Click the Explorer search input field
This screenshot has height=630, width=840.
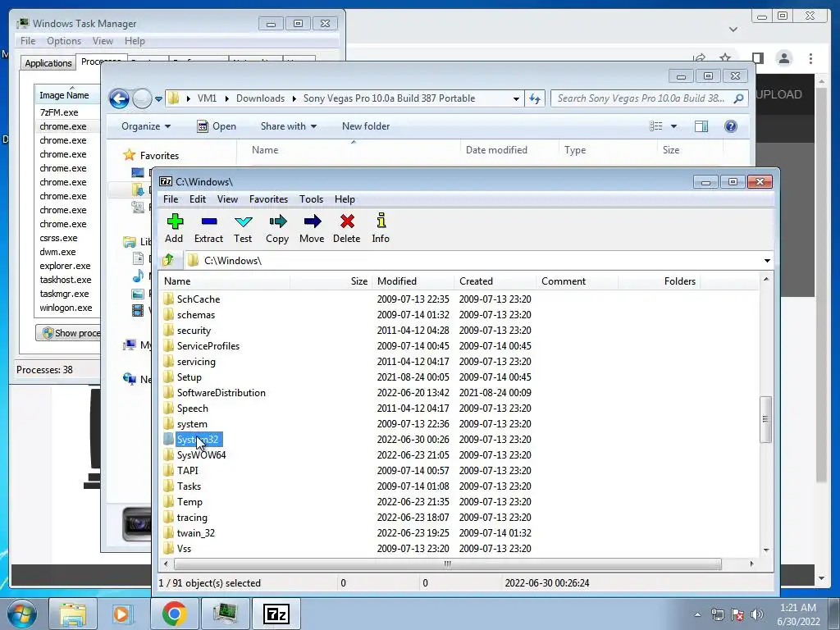(641, 98)
